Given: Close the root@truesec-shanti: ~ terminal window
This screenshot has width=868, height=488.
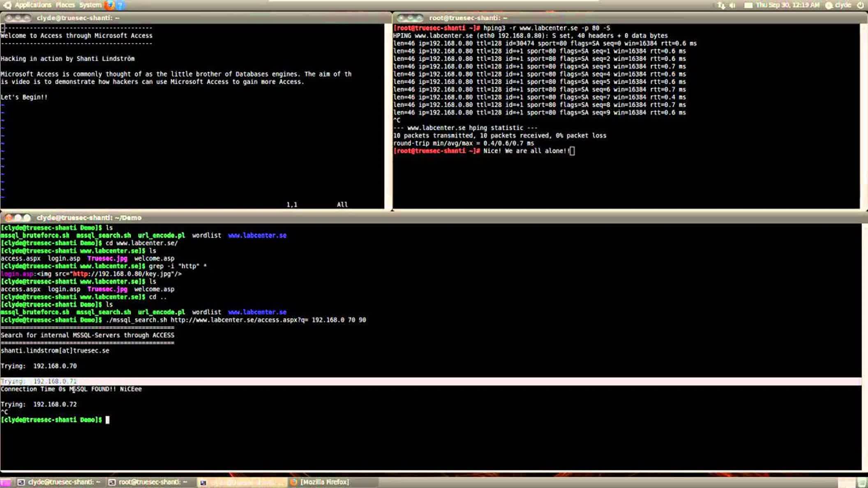Looking at the screenshot, I should point(402,18).
